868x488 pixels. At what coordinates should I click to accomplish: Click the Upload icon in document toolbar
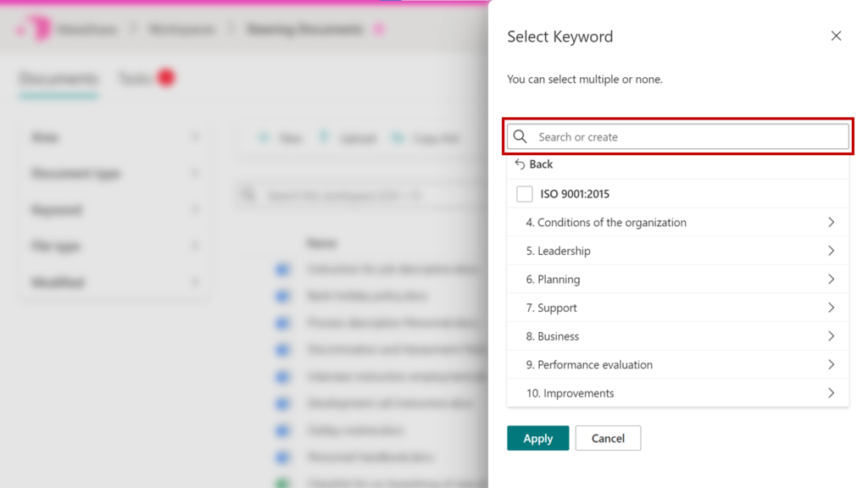pos(324,138)
